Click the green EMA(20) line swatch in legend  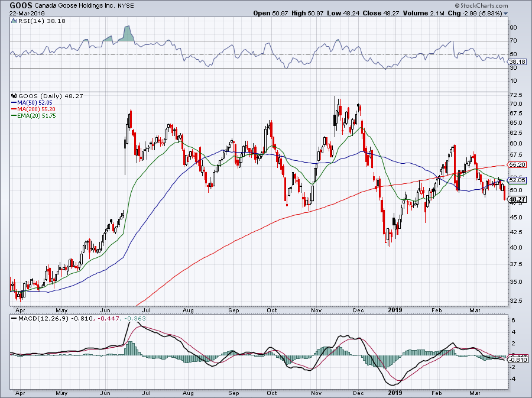tap(14, 115)
